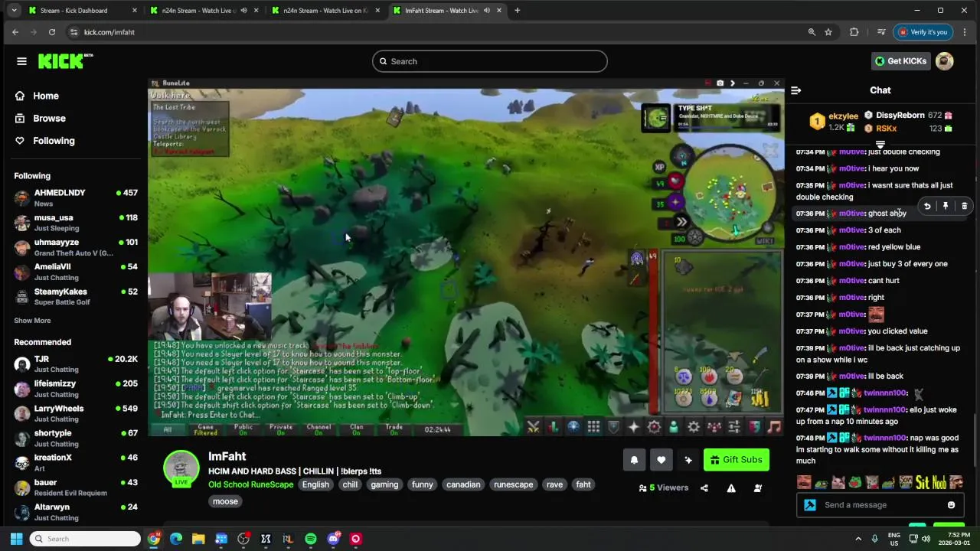Open ekzylee's top gifter profile

[843, 116]
